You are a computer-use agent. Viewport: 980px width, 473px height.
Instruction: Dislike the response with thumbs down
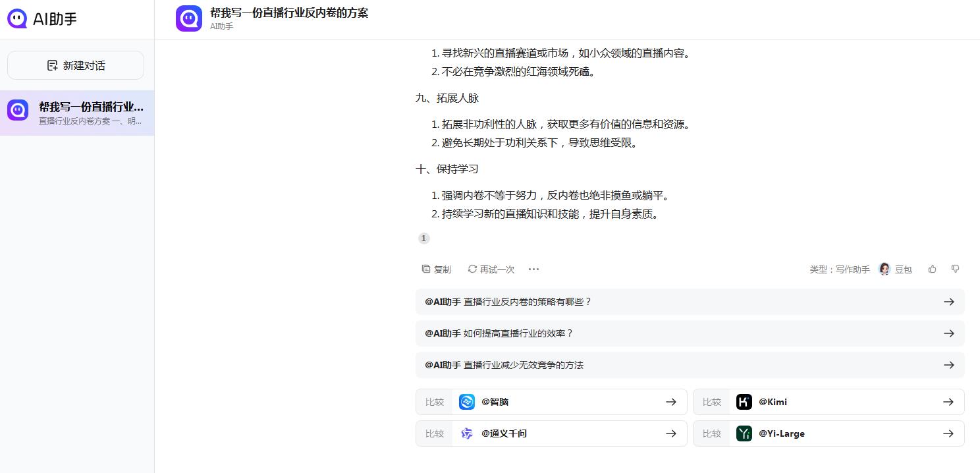(955, 269)
